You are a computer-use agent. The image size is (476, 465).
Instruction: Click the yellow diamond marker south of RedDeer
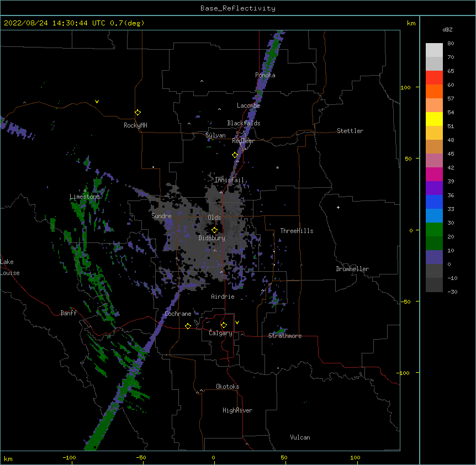tap(235, 155)
